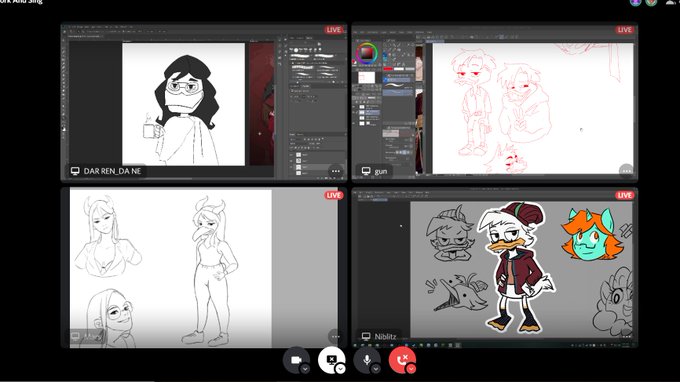Open more options on DAR REN_DA NE stream
The height and width of the screenshot is (382, 680).
336,171
